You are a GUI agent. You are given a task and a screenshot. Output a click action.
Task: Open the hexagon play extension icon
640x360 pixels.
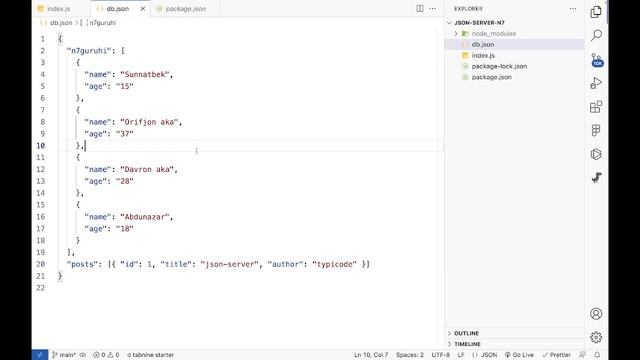point(596,154)
